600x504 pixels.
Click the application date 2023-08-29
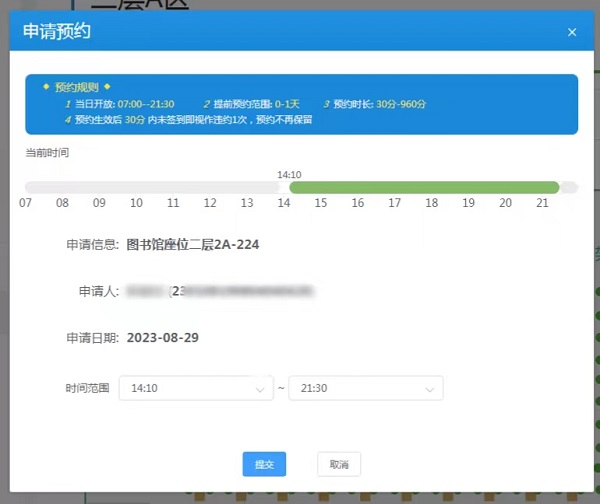(x=163, y=338)
